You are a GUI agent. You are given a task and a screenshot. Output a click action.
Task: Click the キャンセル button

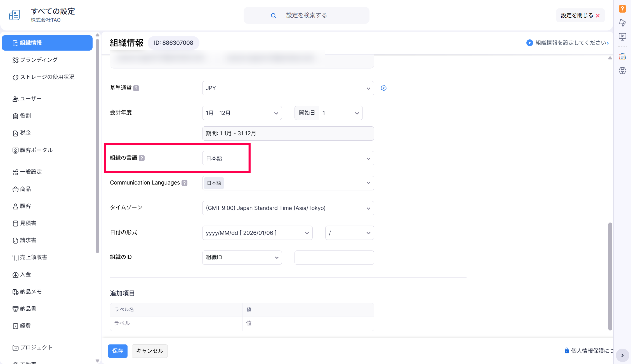point(149,351)
